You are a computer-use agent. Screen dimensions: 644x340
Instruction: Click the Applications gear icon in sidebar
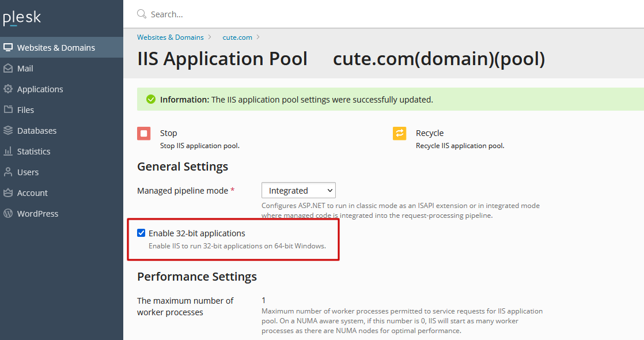(8, 89)
